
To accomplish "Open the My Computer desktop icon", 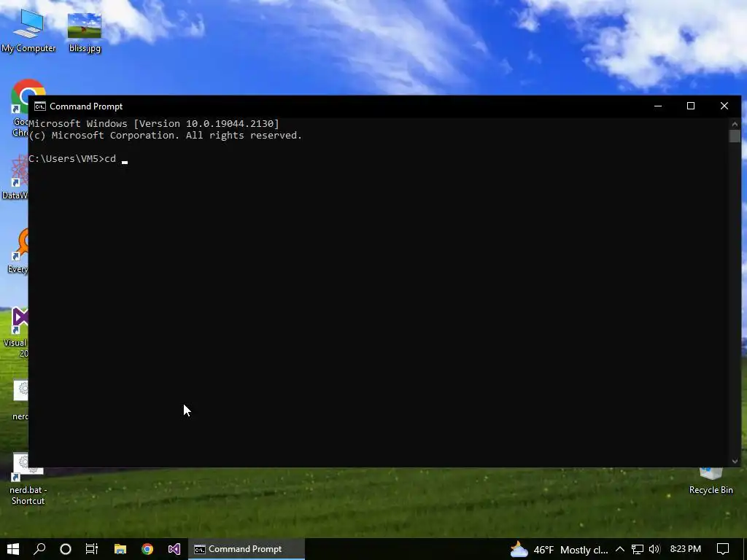I will click(28, 31).
